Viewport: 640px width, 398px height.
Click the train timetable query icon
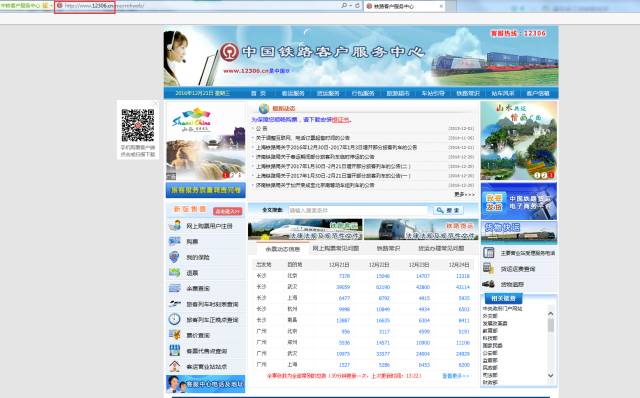tap(175, 304)
